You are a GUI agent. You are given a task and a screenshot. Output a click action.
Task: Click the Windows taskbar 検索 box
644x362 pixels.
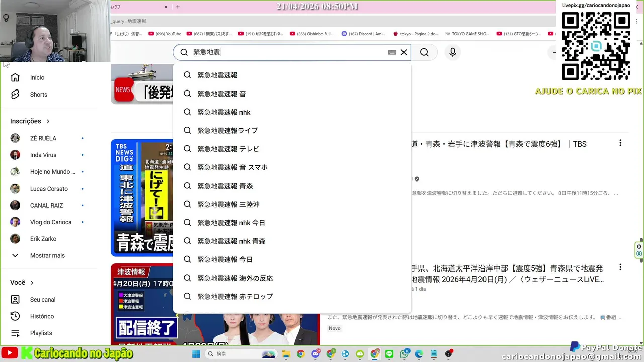click(x=242, y=354)
